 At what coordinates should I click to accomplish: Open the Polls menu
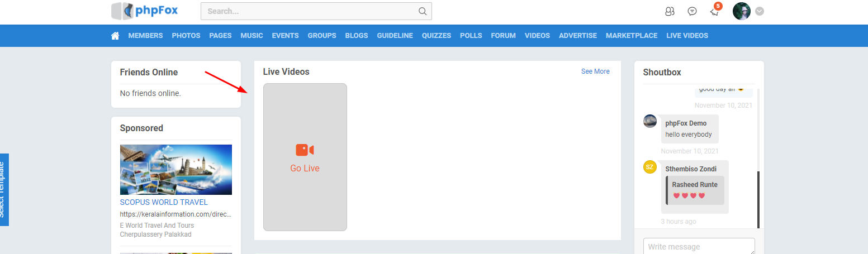coord(471,36)
